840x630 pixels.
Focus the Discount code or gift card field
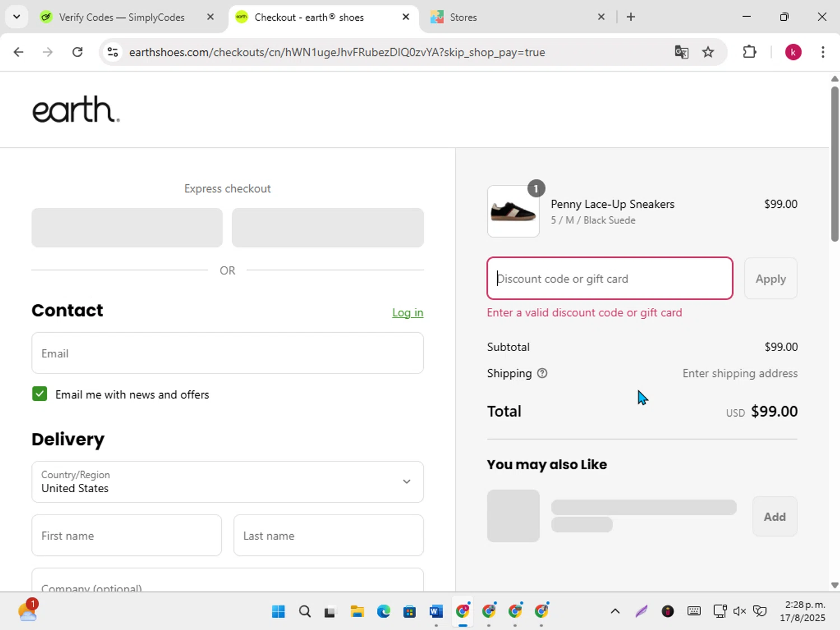pyautogui.click(x=610, y=278)
